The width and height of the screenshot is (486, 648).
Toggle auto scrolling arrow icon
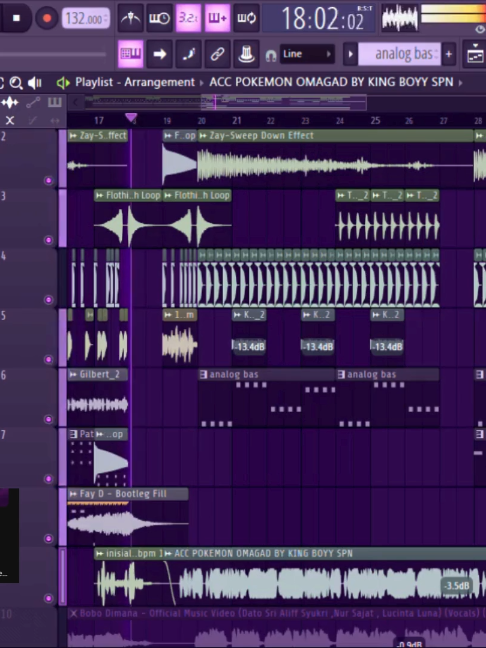click(x=160, y=54)
